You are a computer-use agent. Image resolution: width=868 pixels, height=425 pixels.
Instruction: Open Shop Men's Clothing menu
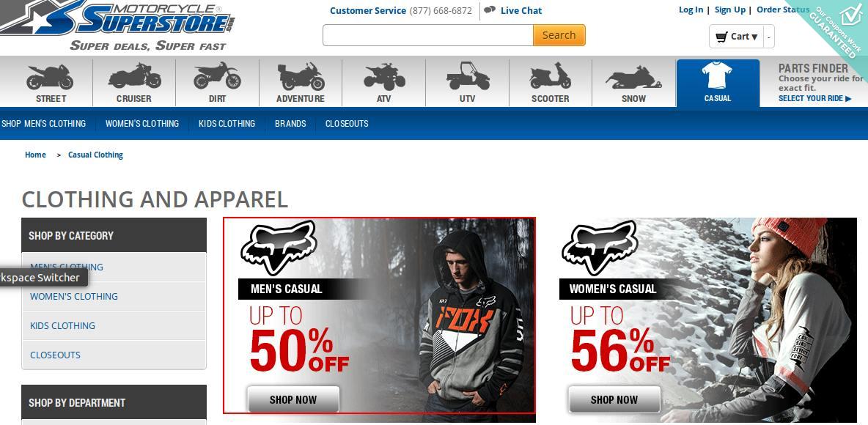tap(44, 123)
